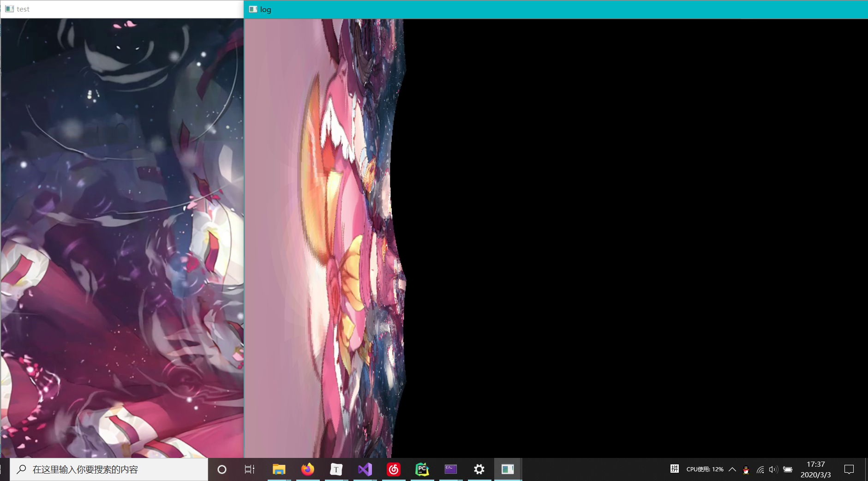
Task: Open Task View on the taskbar
Action: [x=249, y=469]
